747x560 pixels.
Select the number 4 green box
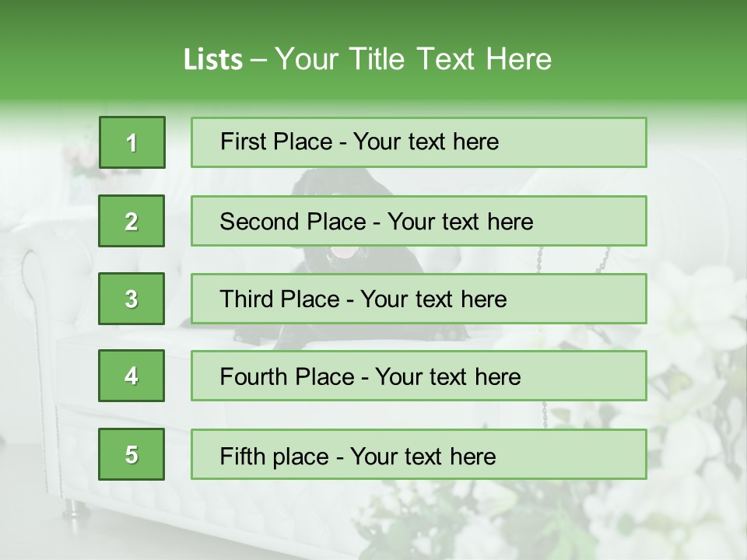coord(132,376)
